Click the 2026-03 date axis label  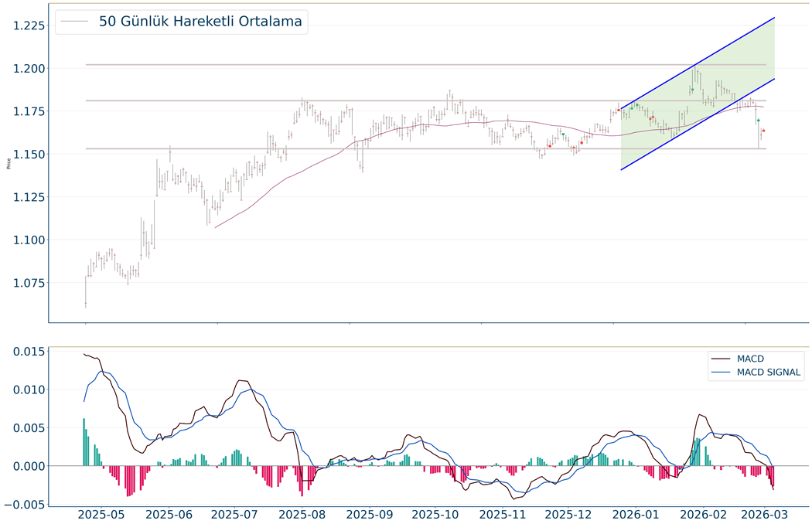point(764,514)
